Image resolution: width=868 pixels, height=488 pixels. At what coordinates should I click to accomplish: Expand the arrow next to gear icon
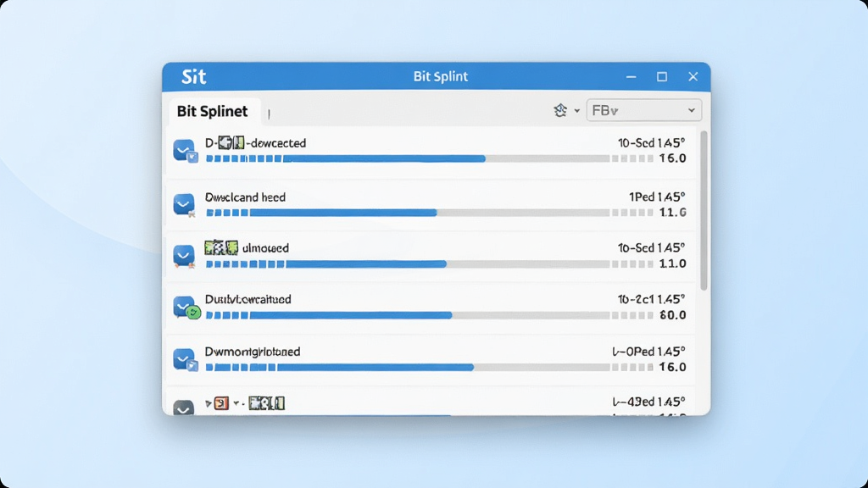click(x=576, y=111)
